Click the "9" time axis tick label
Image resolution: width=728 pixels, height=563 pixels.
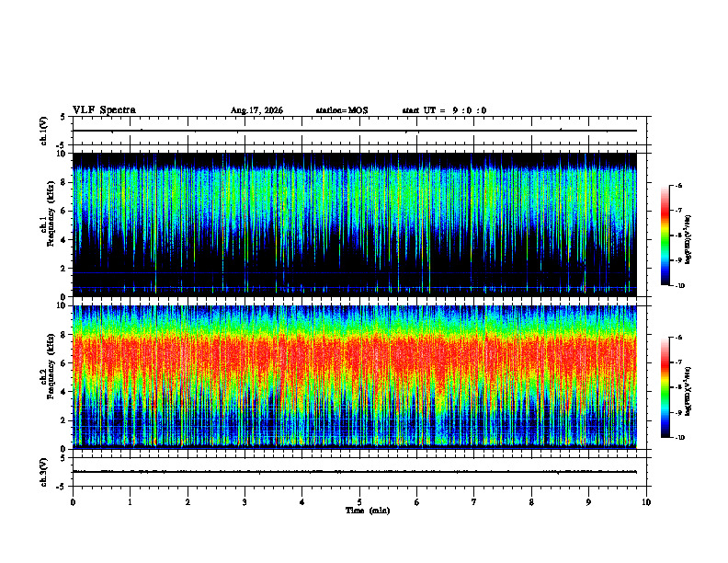click(588, 502)
